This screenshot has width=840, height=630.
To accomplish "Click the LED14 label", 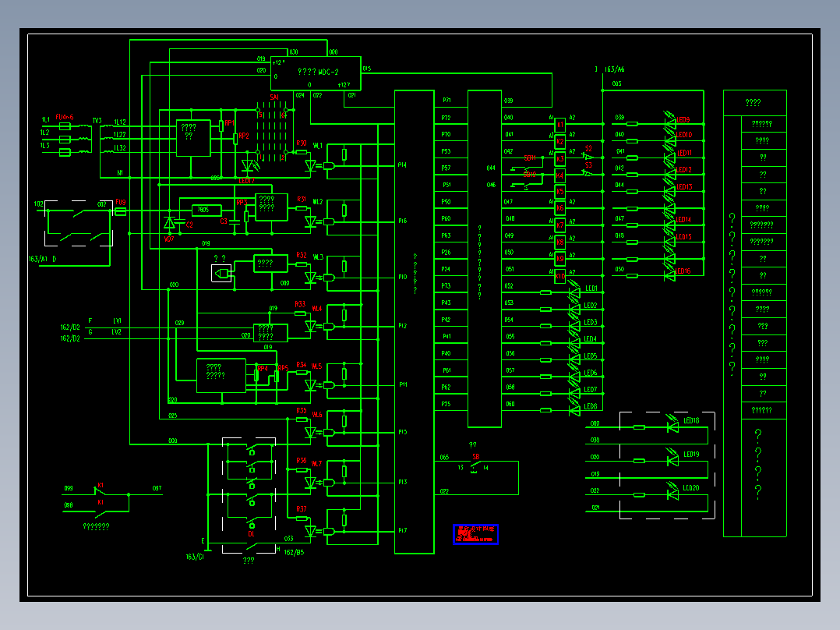I will tap(683, 219).
